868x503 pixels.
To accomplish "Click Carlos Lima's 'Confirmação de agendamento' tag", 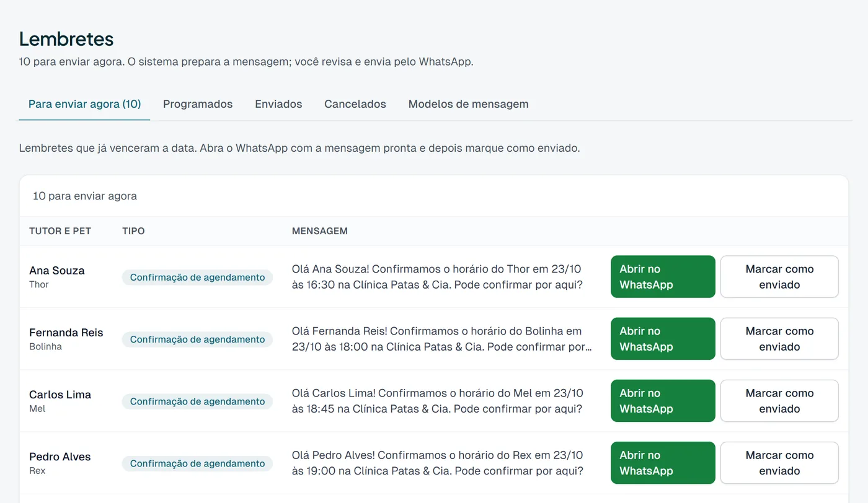I will tap(197, 401).
